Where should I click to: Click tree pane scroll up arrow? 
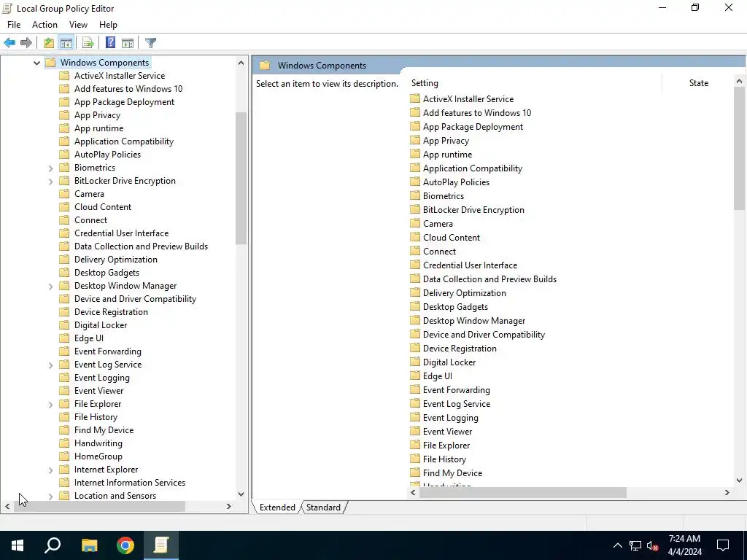[x=241, y=63]
